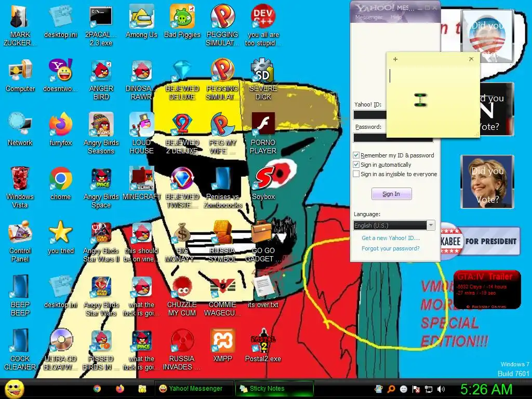Open the Among Us desktop shortcut
The width and height of the screenshot is (532, 399).
pyautogui.click(x=141, y=21)
